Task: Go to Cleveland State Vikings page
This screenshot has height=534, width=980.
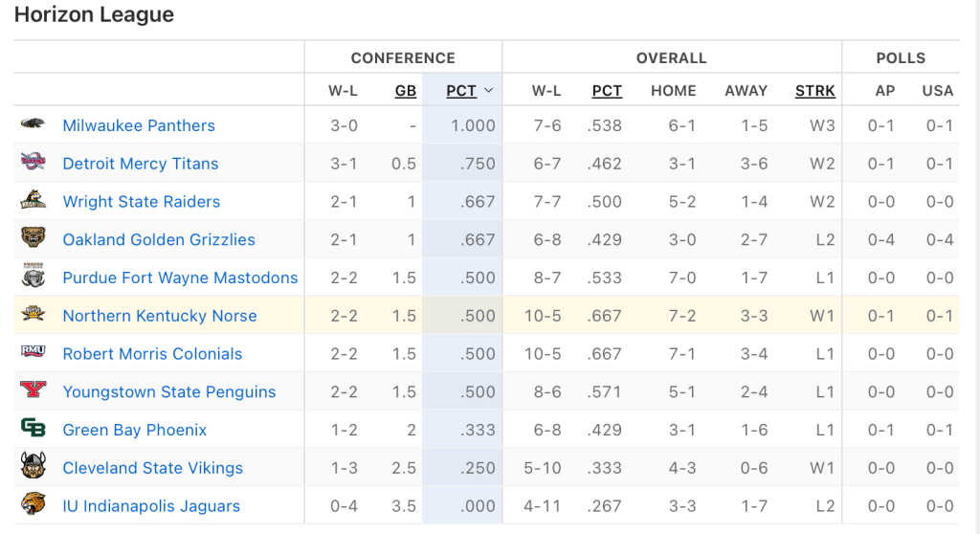Action: [153, 468]
